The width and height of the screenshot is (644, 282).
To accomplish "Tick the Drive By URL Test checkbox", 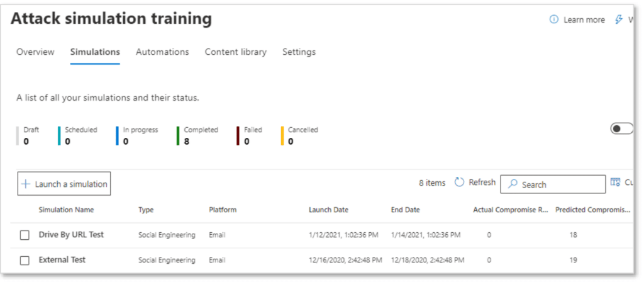I will pyautogui.click(x=25, y=235).
